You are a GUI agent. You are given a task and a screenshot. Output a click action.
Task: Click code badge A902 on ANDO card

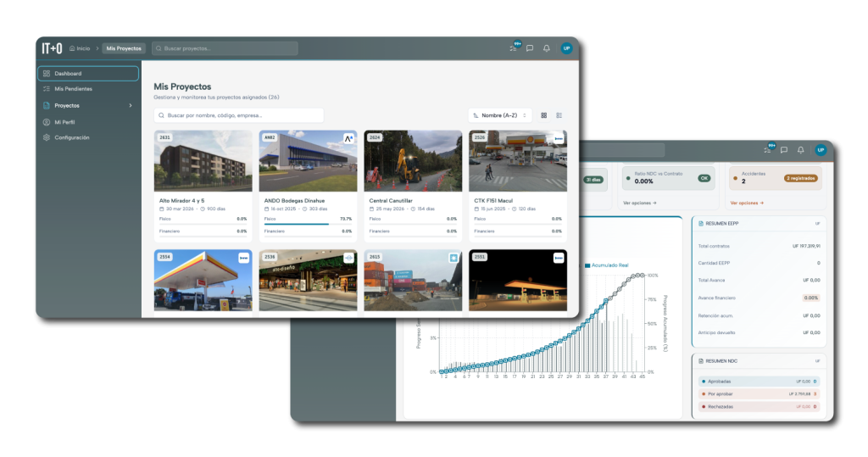tap(270, 137)
